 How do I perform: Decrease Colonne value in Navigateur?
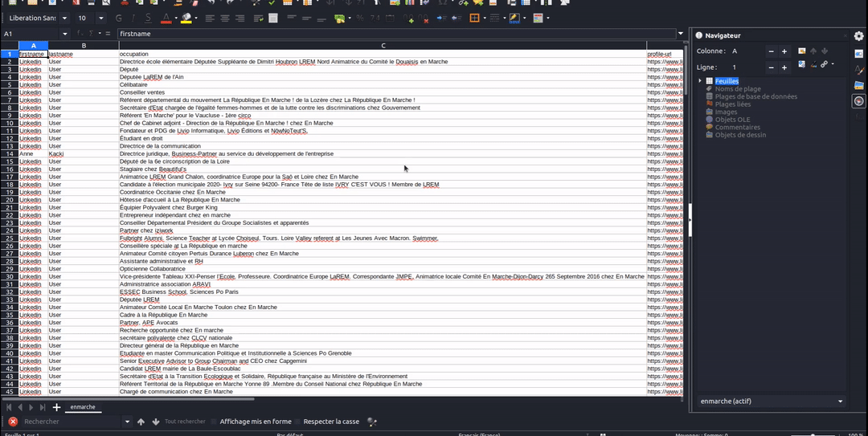pyautogui.click(x=771, y=51)
